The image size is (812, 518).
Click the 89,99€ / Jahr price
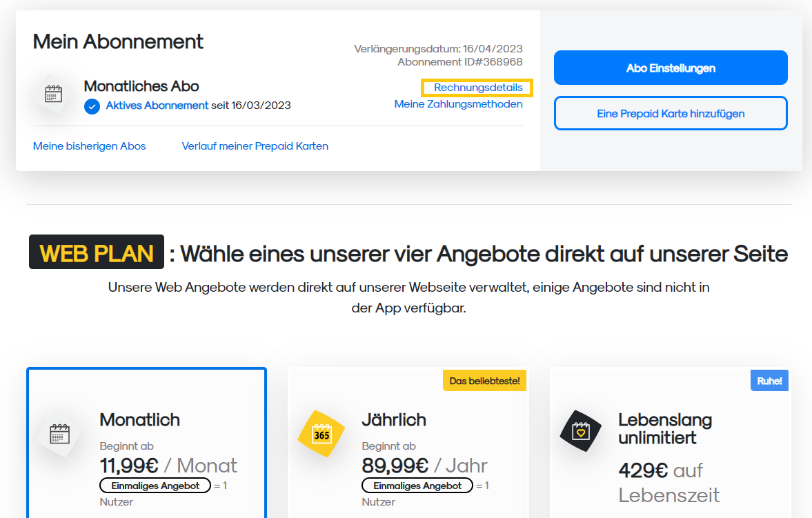[425, 466]
